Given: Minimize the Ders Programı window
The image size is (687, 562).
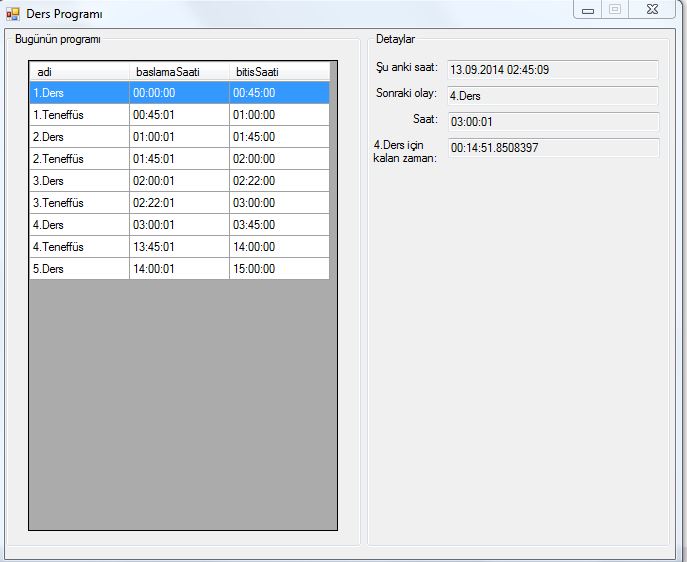Looking at the screenshot, I should [x=588, y=10].
